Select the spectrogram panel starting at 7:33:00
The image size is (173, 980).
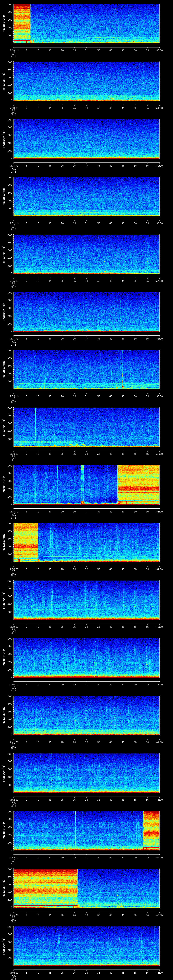coord(86,254)
